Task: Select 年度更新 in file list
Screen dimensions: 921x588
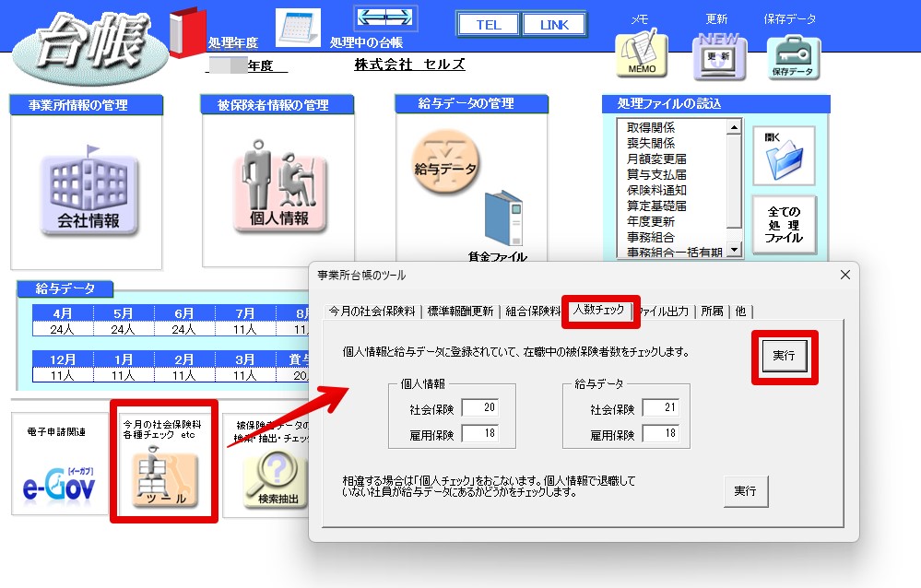Action: 651,221
